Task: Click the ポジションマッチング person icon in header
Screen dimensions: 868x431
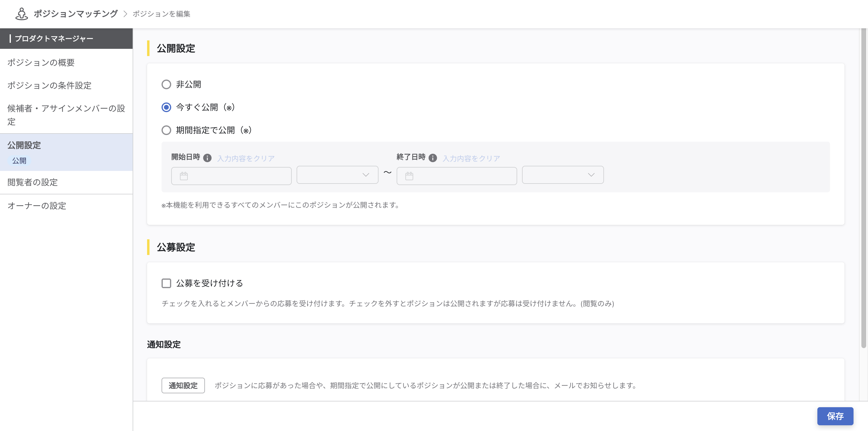Action: coord(21,14)
